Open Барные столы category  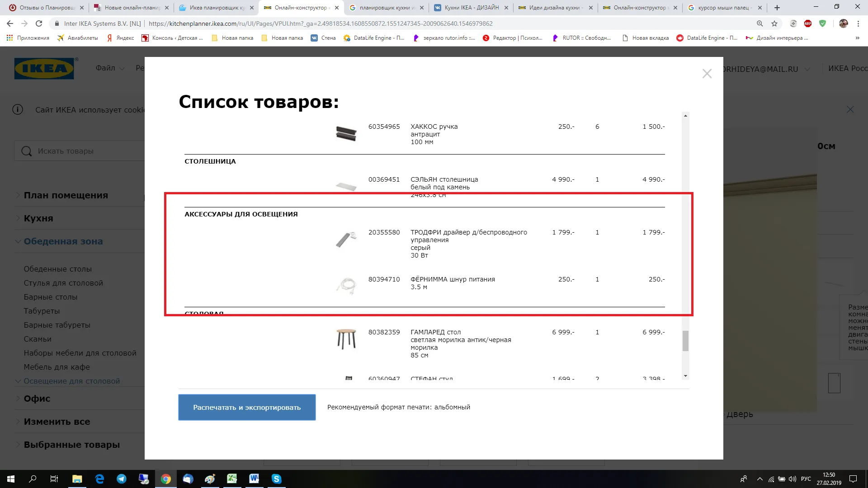(x=51, y=297)
